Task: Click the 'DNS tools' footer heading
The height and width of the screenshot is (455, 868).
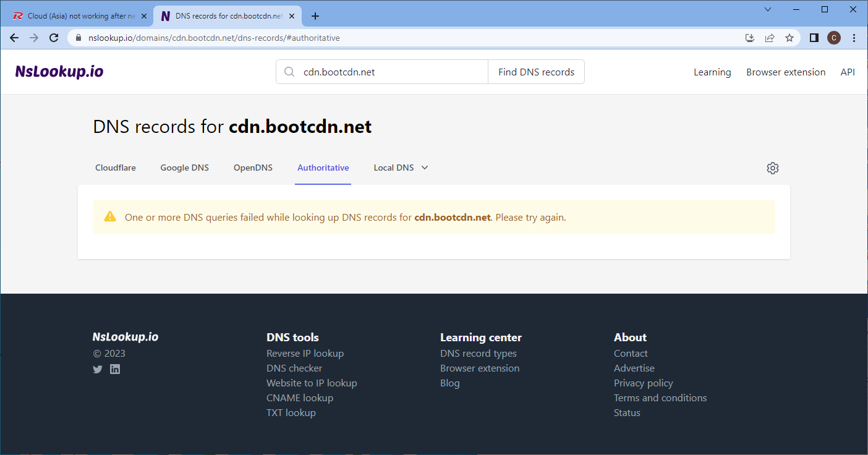Action: point(293,338)
